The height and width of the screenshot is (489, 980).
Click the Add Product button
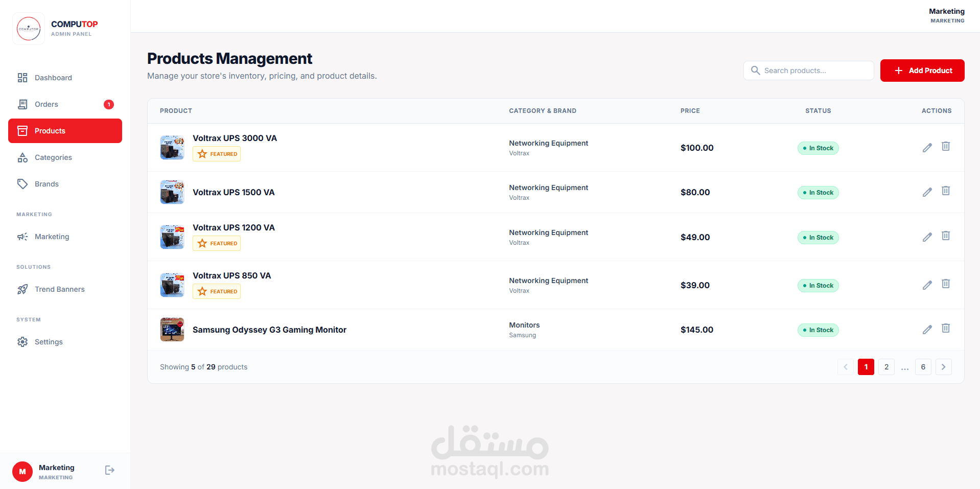click(922, 71)
